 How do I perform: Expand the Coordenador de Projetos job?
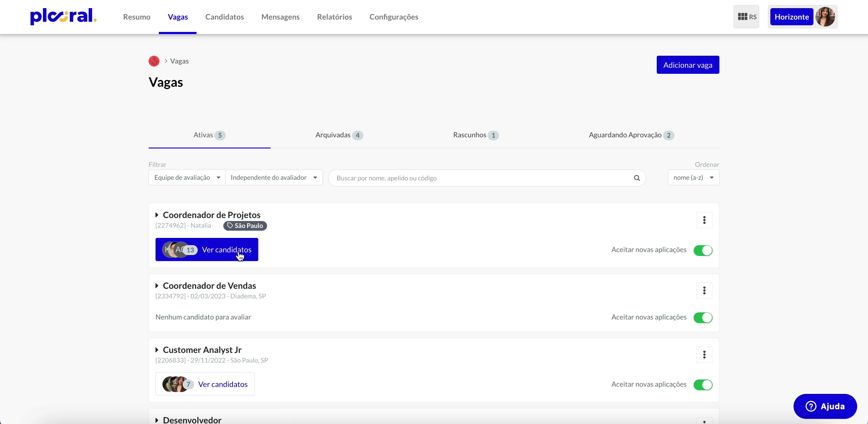[157, 215]
